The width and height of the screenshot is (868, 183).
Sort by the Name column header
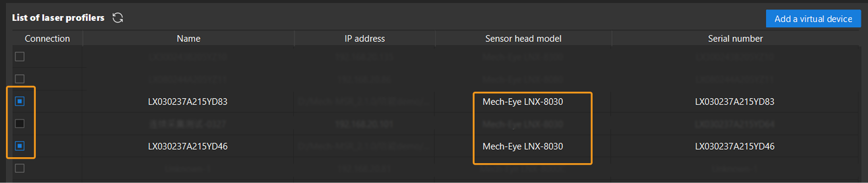click(188, 39)
